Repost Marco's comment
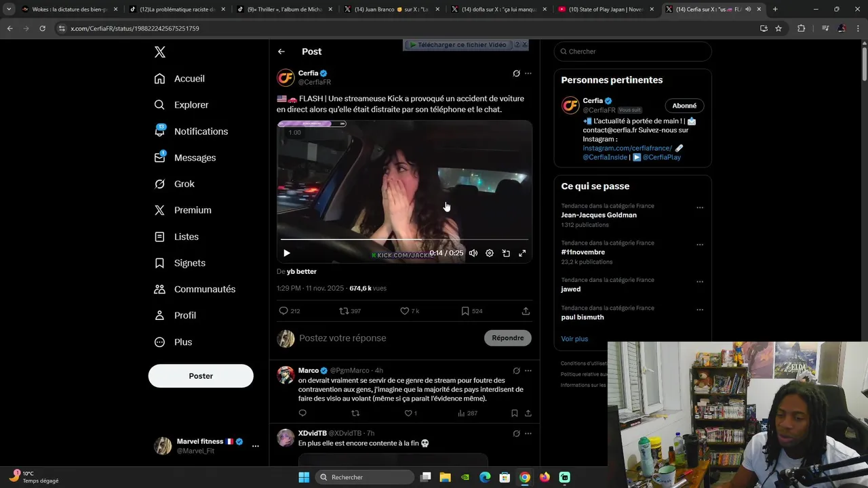Screen dimensions: 868x488 355,413
